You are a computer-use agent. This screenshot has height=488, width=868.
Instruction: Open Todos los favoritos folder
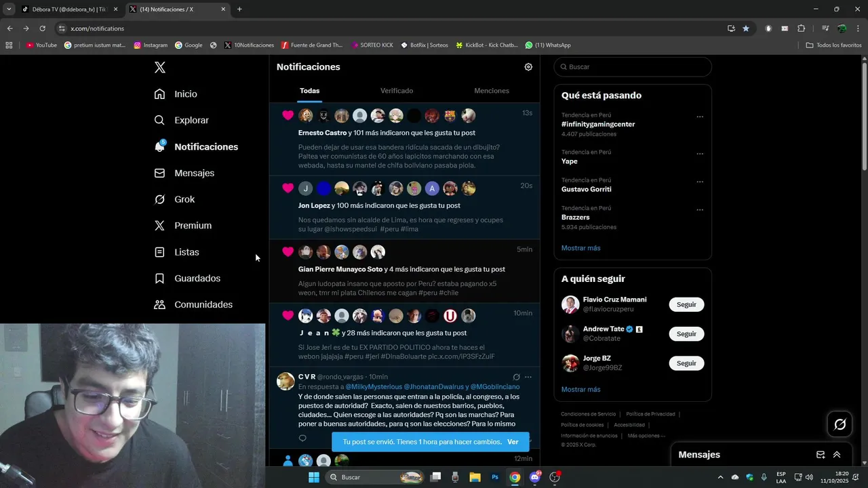point(833,45)
